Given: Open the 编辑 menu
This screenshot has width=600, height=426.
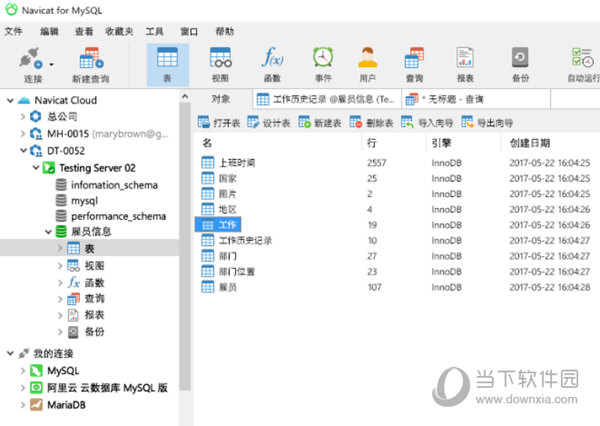Looking at the screenshot, I should point(49,31).
